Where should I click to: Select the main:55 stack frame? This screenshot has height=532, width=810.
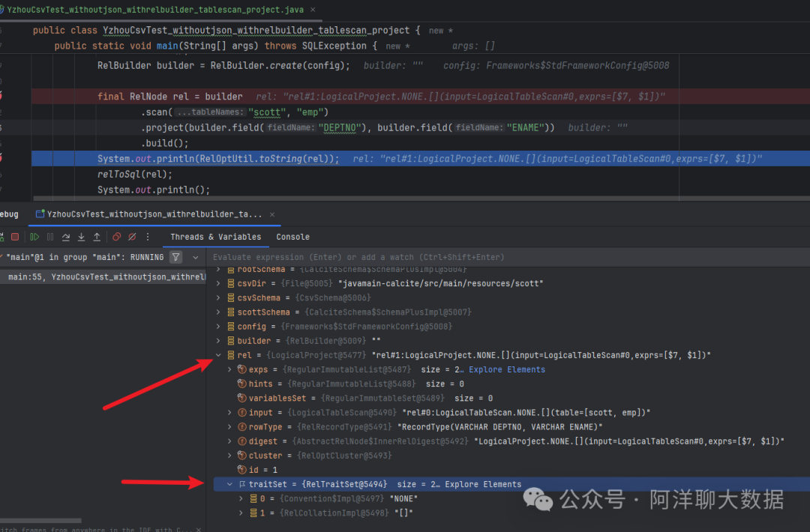click(x=105, y=276)
